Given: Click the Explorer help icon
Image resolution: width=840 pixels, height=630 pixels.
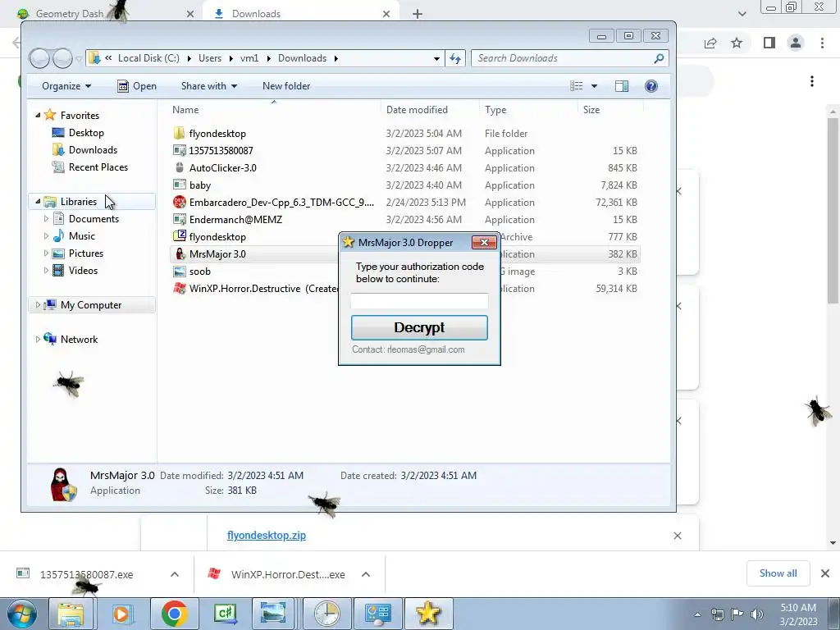Looking at the screenshot, I should pos(651,86).
